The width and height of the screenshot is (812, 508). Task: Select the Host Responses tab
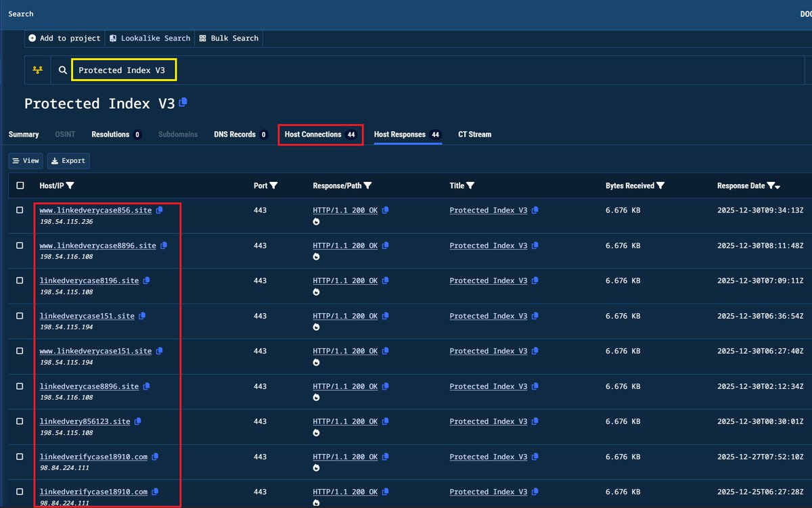407,134
